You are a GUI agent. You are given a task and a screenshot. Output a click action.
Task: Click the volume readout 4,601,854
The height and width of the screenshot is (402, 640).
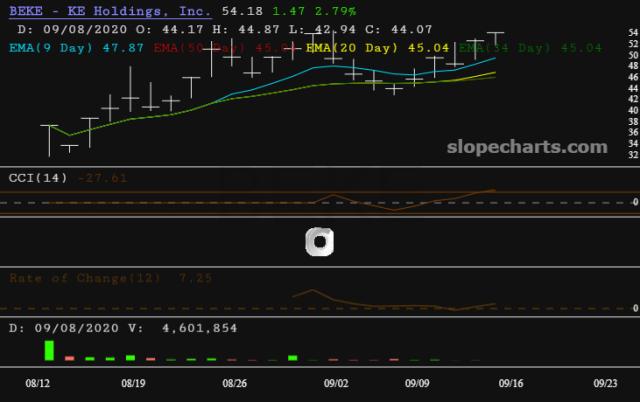click(x=200, y=328)
